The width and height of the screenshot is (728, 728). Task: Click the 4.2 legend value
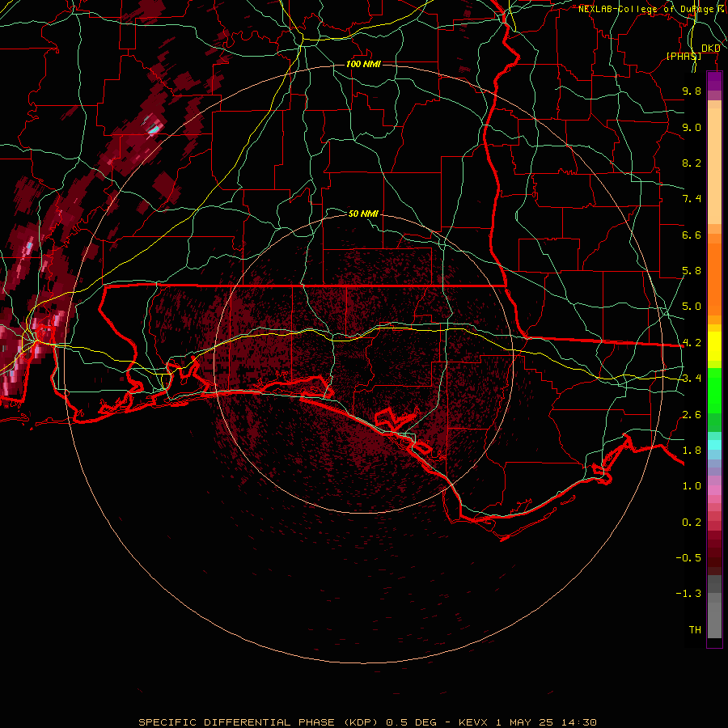(x=692, y=343)
